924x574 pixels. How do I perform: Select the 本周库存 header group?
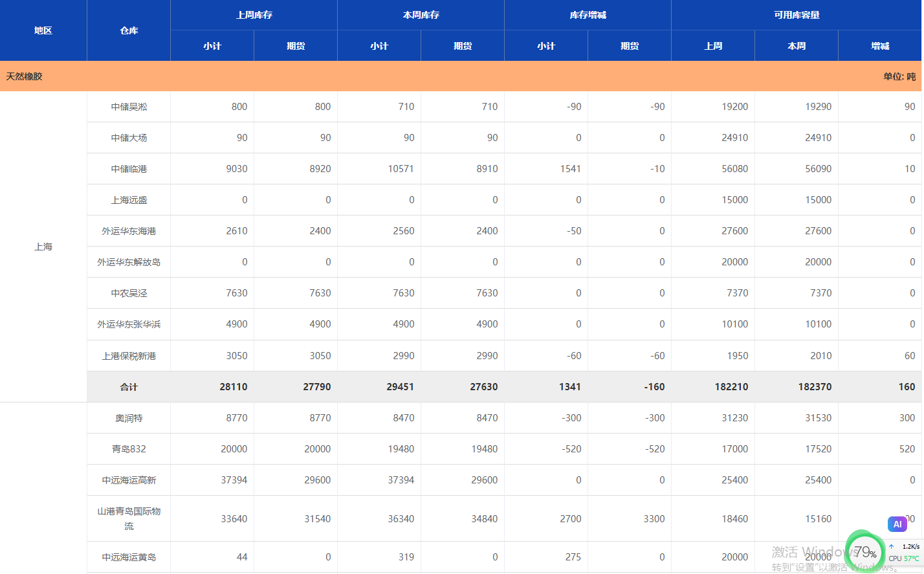pyautogui.click(x=421, y=15)
